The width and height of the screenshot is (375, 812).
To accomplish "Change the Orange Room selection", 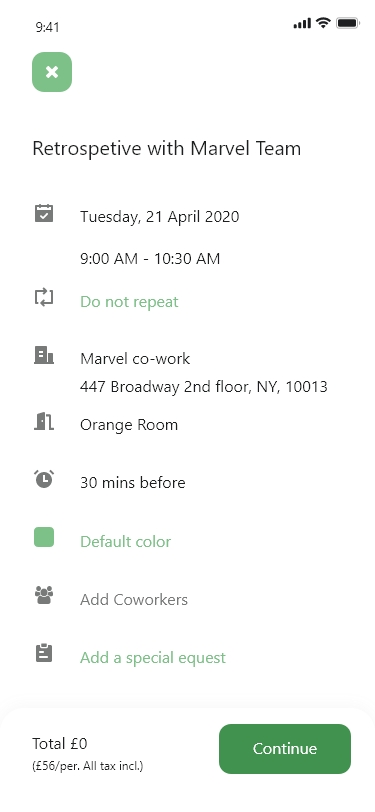I will [x=129, y=425].
